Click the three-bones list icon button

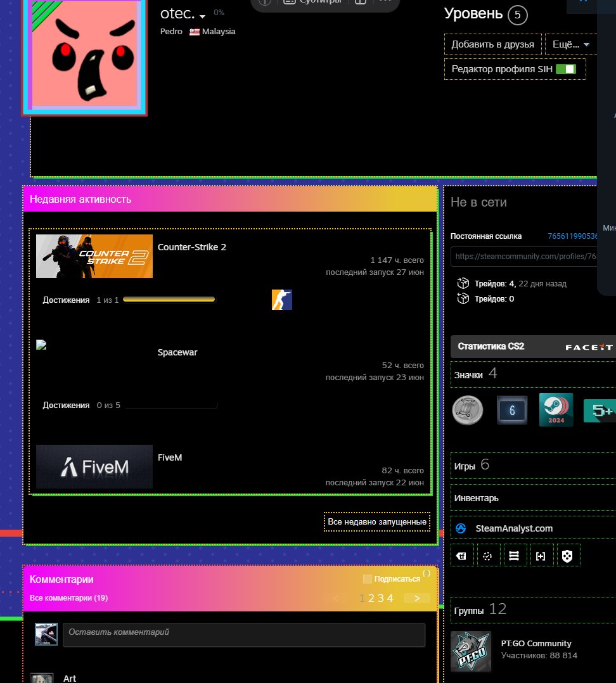tap(514, 556)
